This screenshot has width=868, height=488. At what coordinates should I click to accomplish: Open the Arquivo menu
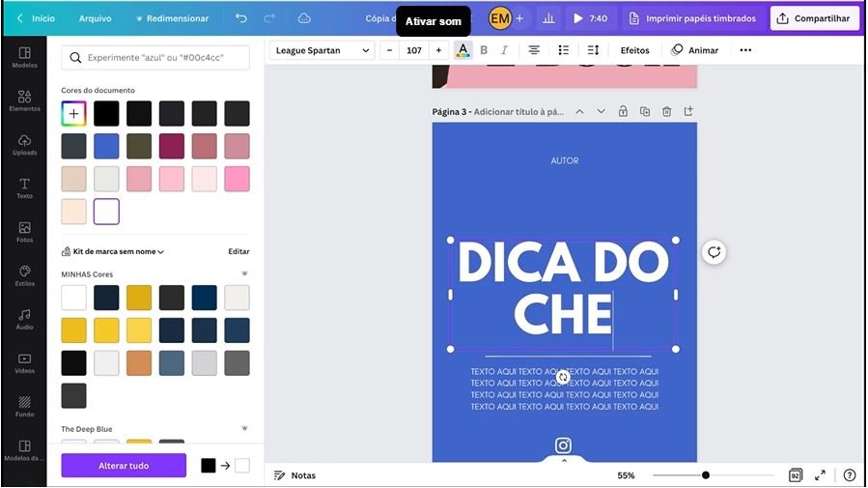pos(95,18)
